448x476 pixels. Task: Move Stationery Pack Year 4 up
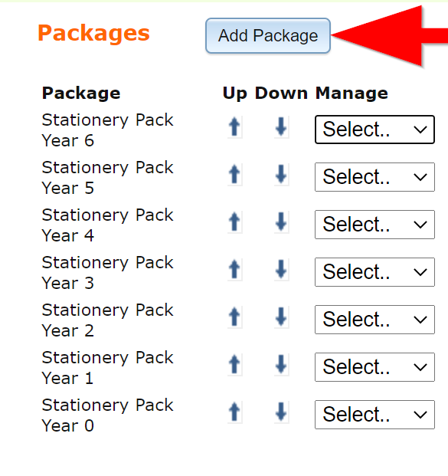[x=235, y=222]
